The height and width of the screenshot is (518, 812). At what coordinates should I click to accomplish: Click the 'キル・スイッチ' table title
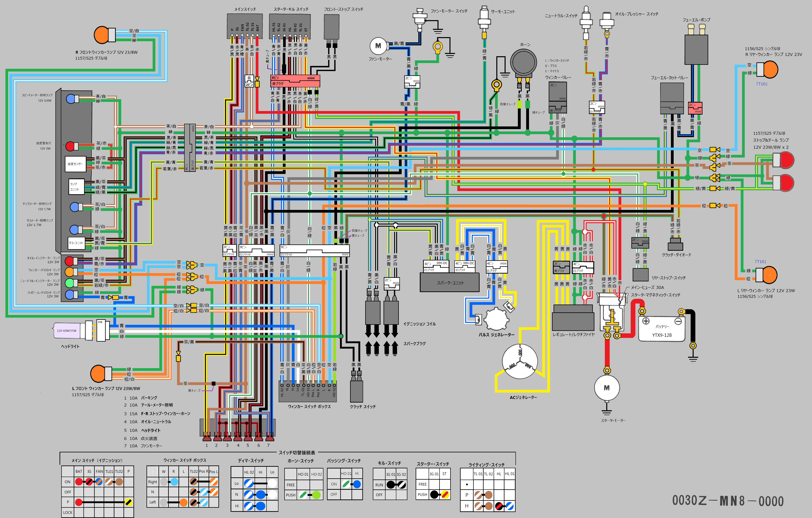point(390,463)
